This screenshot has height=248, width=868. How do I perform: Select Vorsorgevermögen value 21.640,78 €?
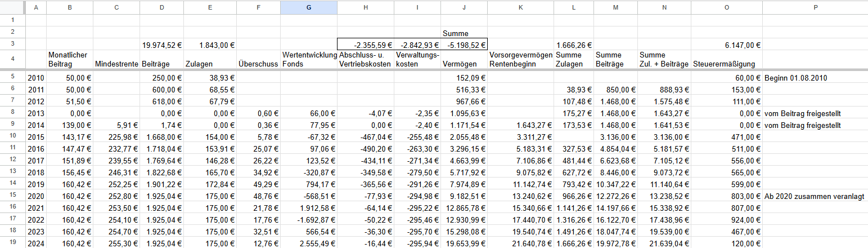(521, 243)
